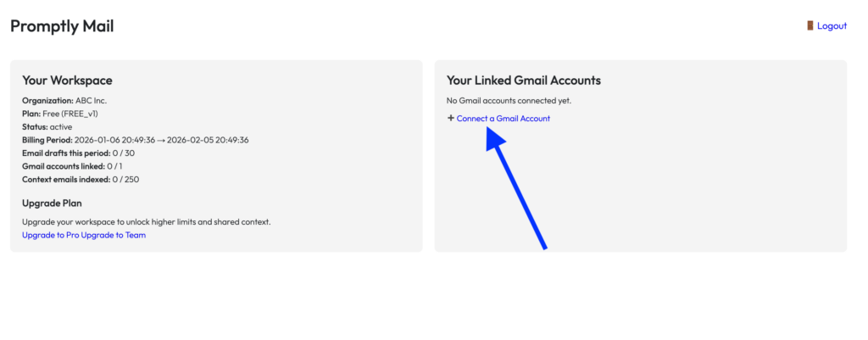Screen dimensions: 868x340
Task: Click the Logout link
Action: coord(832,25)
